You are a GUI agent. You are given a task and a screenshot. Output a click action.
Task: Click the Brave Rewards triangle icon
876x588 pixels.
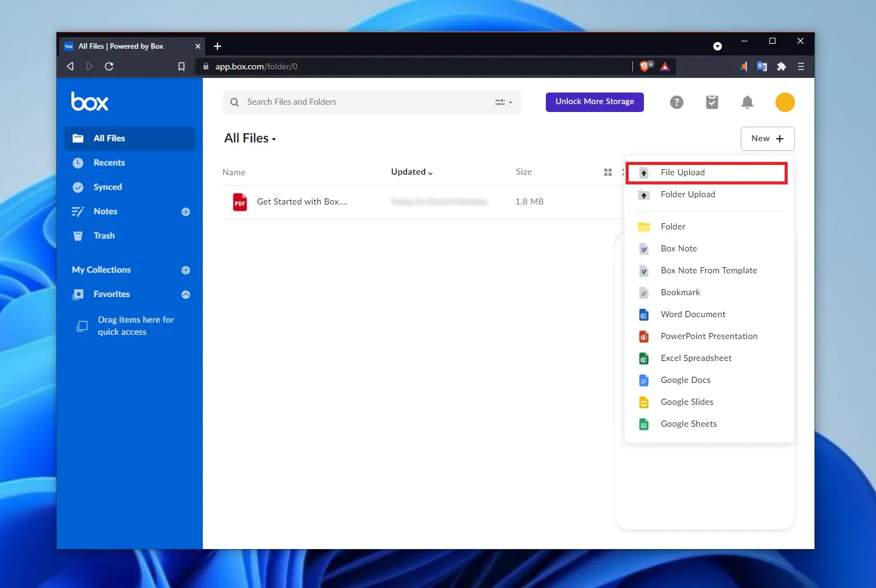click(665, 66)
